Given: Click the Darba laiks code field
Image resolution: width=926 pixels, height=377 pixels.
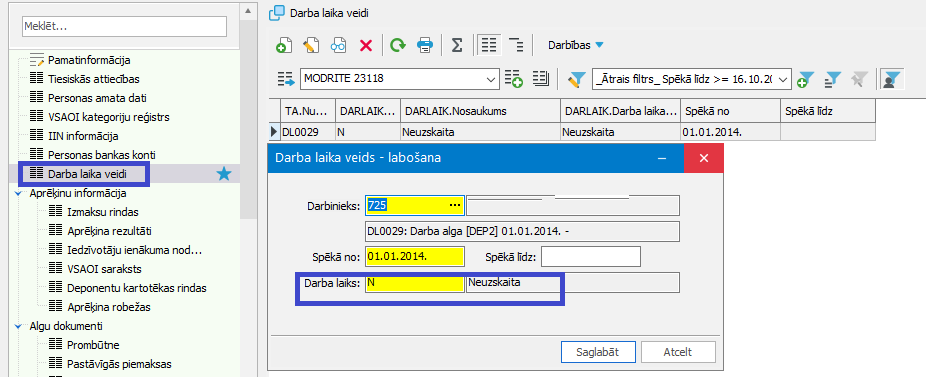Looking at the screenshot, I should tap(415, 282).
